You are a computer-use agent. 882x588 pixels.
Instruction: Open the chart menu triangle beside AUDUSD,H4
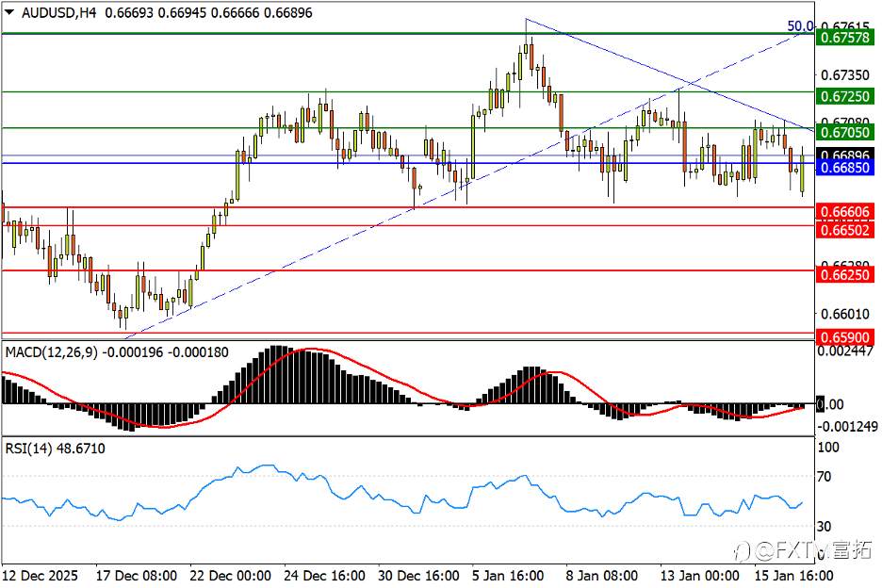9,12
